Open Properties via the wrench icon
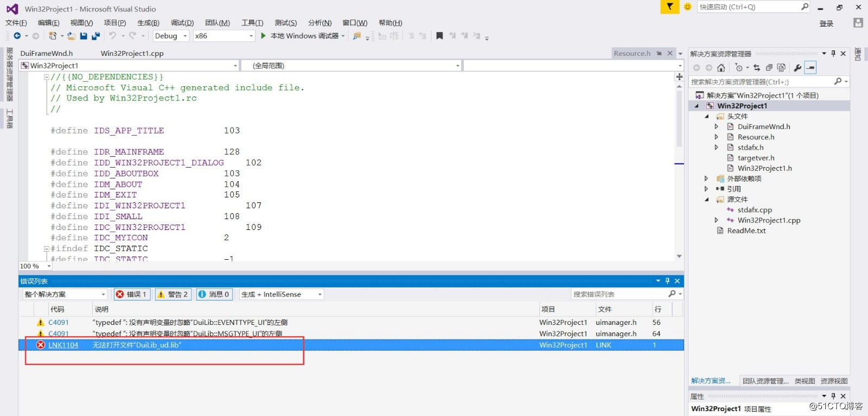The image size is (868, 416). point(797,68)
